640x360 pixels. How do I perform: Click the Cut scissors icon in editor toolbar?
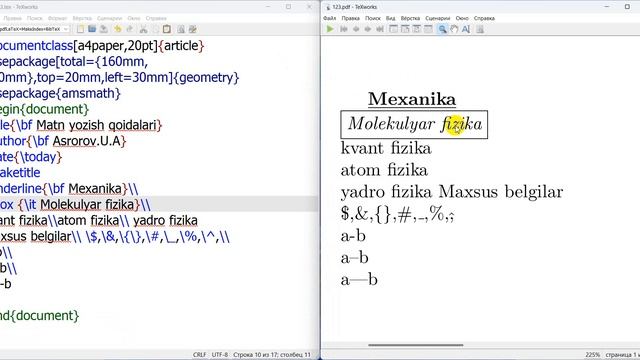pos(143,29)
